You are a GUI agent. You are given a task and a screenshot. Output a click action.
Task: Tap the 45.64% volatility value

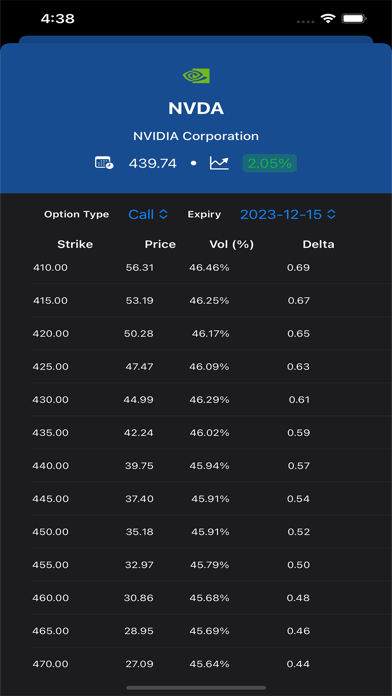click(x=210, y=664)
